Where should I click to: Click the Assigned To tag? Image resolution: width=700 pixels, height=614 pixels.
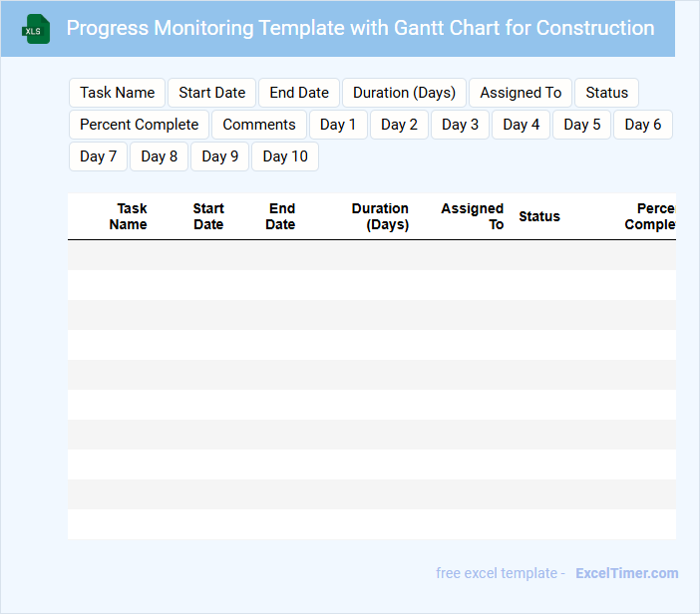[521, 93]
